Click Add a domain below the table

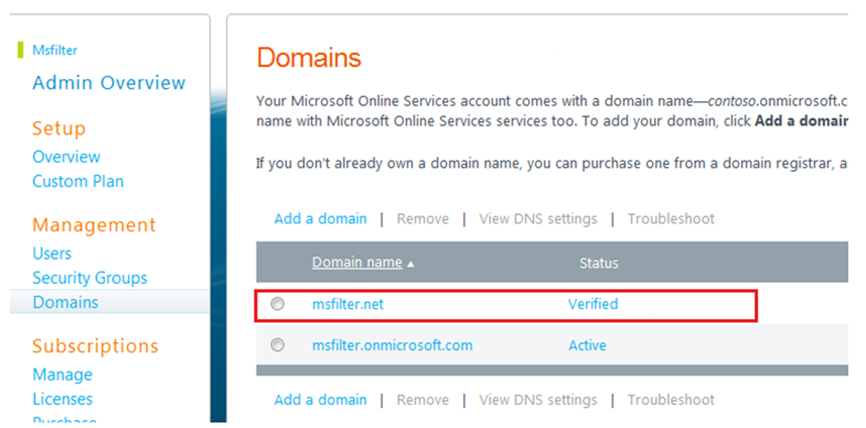320,399
